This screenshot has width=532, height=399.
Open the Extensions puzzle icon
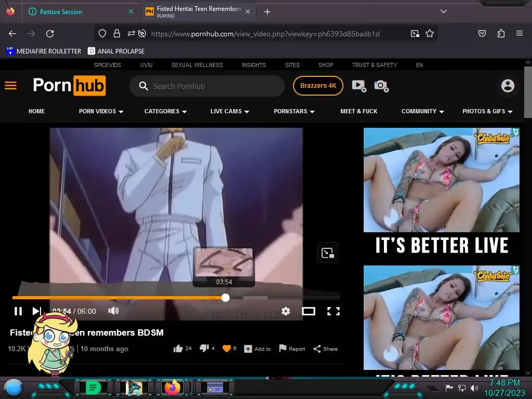click(501, 34)
